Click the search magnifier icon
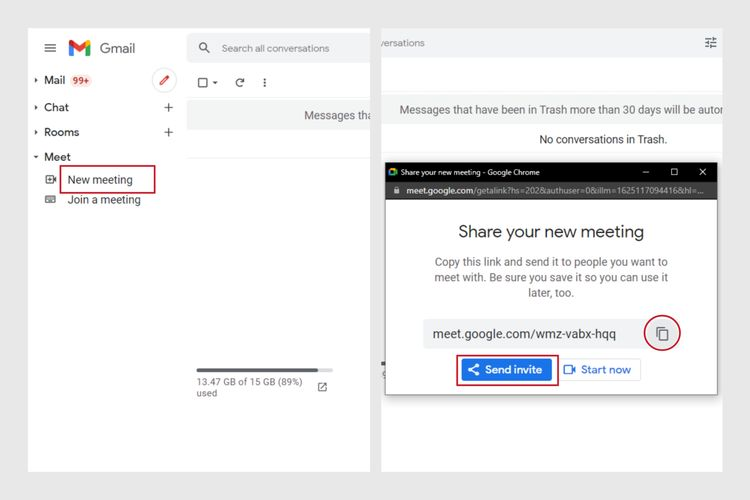 204,48
